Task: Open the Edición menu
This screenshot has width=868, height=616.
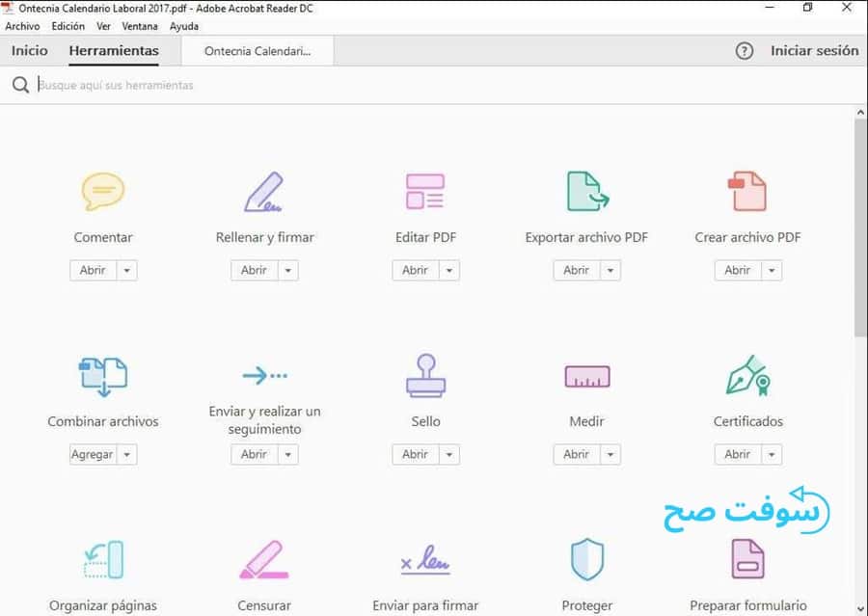Action: [68, 26]
